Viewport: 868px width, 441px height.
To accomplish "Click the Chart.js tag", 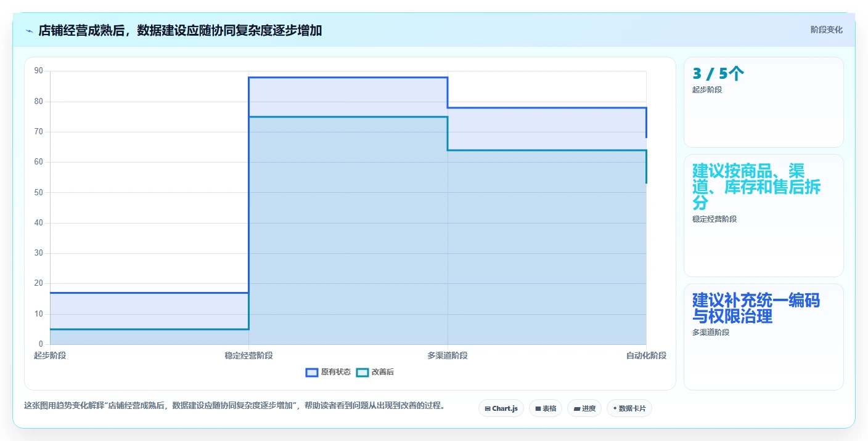I will pos(501,408).
